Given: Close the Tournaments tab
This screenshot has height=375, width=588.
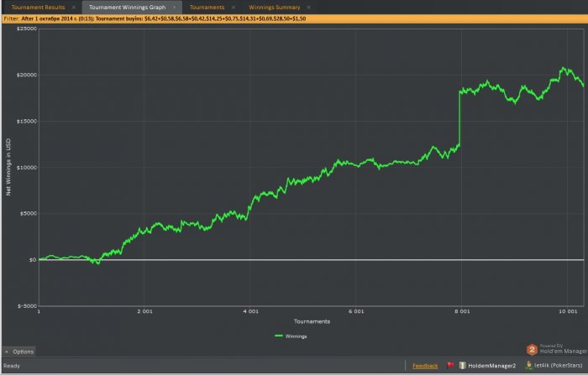Looking at the screenshot, I should click(234, 7).
